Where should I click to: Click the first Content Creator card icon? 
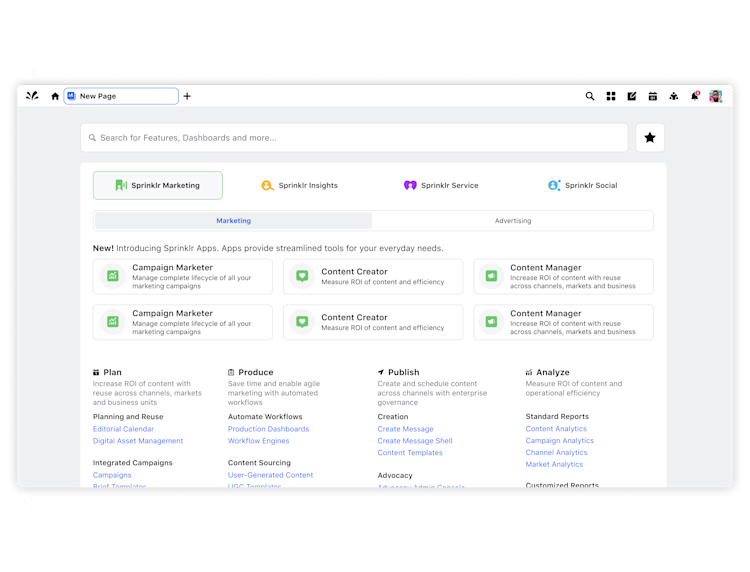coord(302,276)
